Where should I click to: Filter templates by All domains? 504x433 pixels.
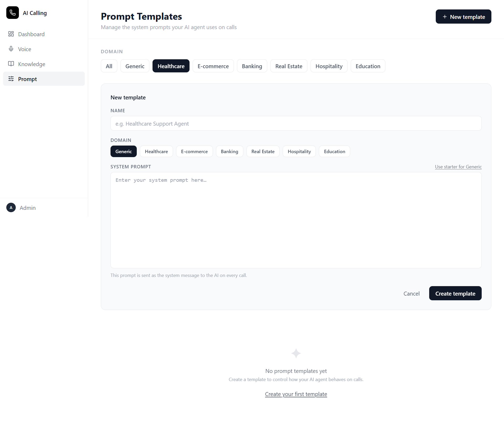tap(109, 66)
